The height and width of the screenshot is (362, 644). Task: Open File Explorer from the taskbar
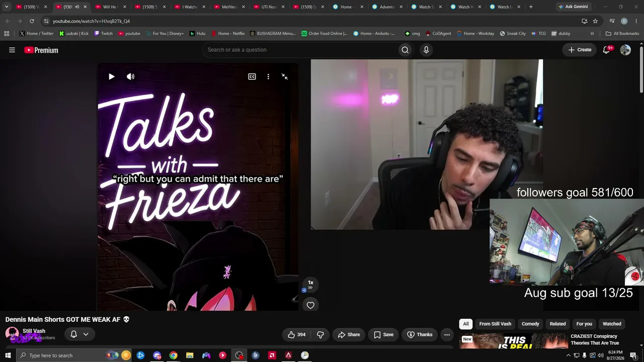[x=190, y=355]
